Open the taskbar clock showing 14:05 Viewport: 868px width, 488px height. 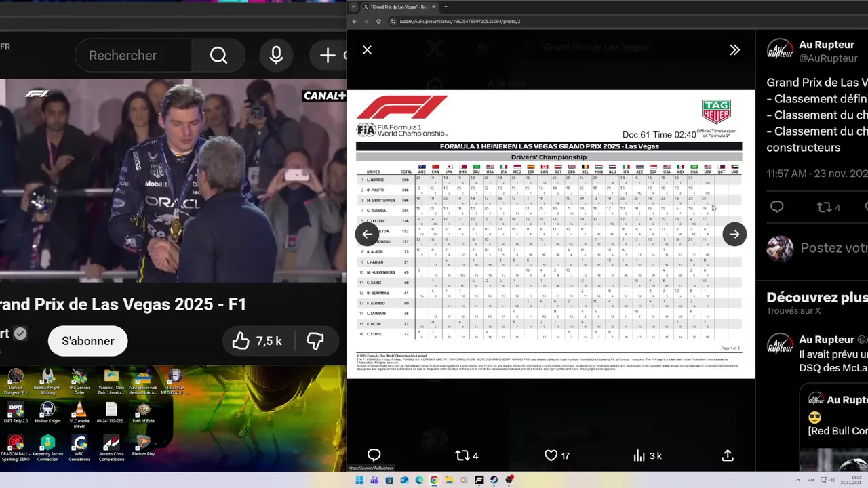click(x=850, y=480)
